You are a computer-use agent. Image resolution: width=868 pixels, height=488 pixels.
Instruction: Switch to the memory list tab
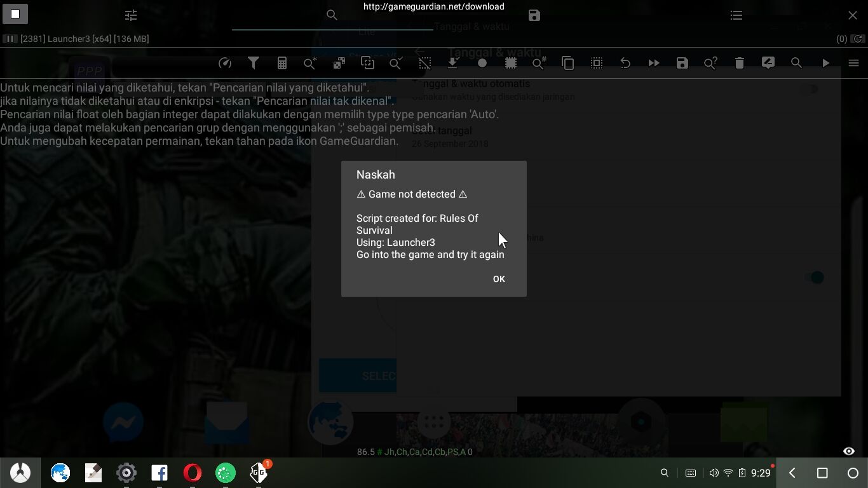[736, 15]
